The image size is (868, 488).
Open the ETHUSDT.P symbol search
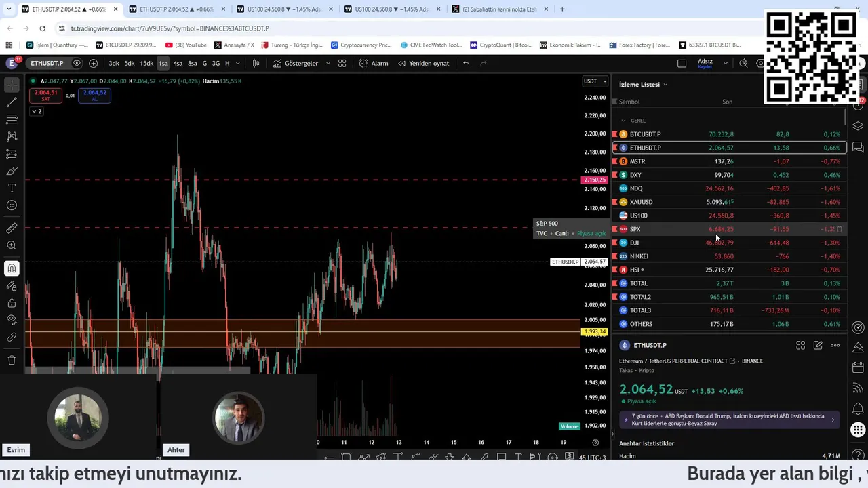[x=47, y=63]
